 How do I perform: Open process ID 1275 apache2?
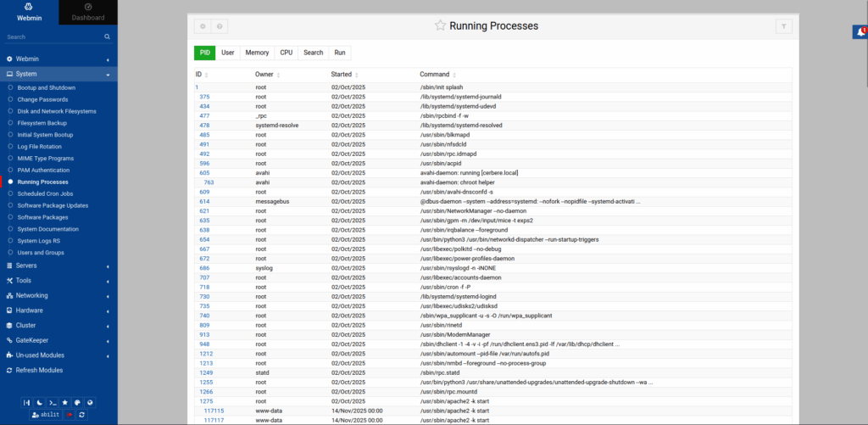(x=206, y=401)
